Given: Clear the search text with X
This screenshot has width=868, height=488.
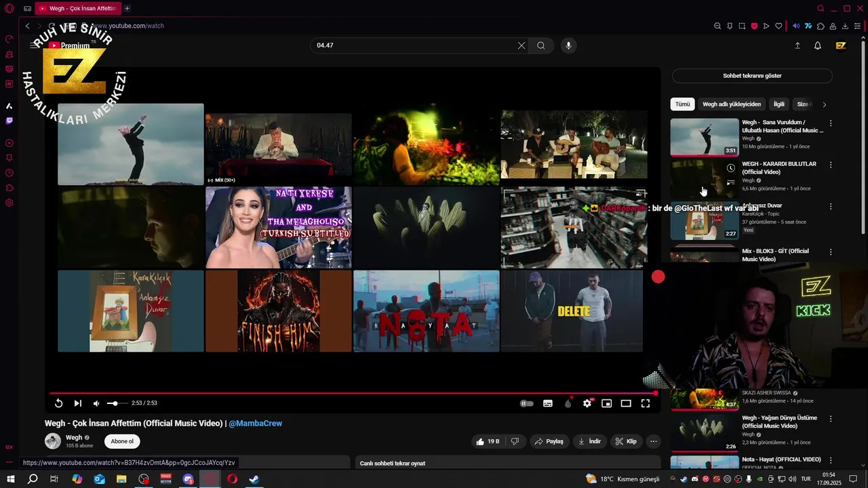Looking at the screenshot, I should click(521, 45).
